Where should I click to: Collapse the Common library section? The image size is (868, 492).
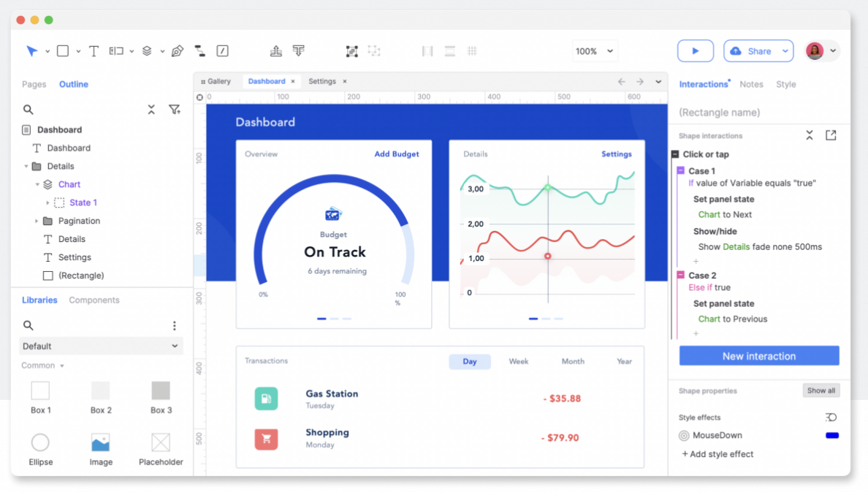[62, 366]
